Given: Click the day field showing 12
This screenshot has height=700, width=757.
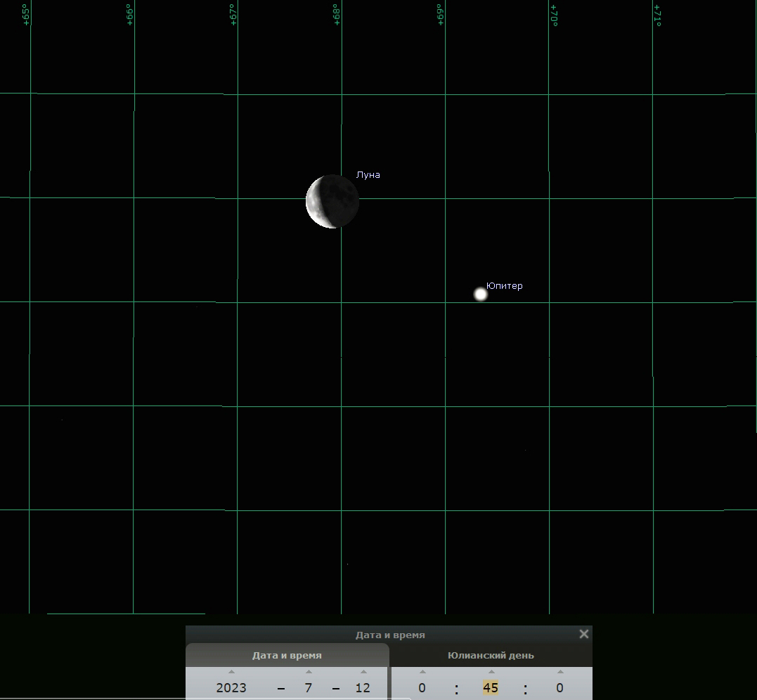Looking at the screenshot, I should click(363, 687).
